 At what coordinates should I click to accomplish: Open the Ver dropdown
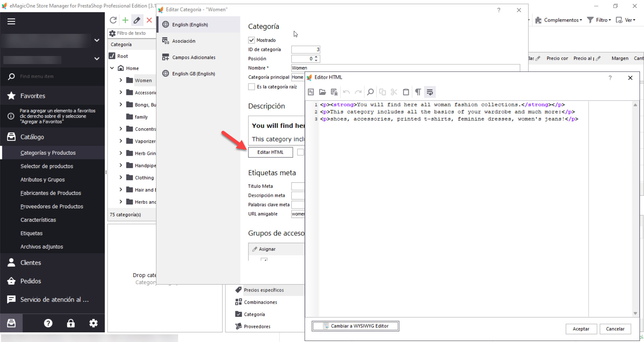pyautogui.click(x=626, y=20)
